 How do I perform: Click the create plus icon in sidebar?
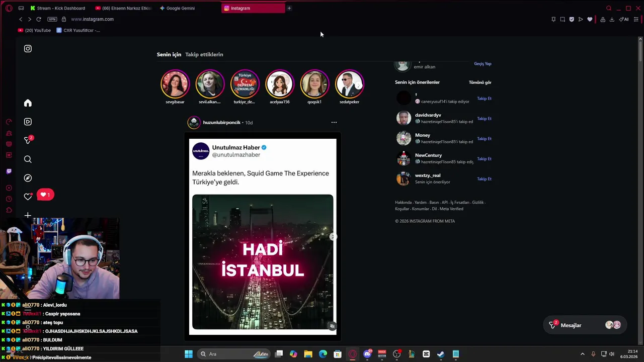click(28, 215)
